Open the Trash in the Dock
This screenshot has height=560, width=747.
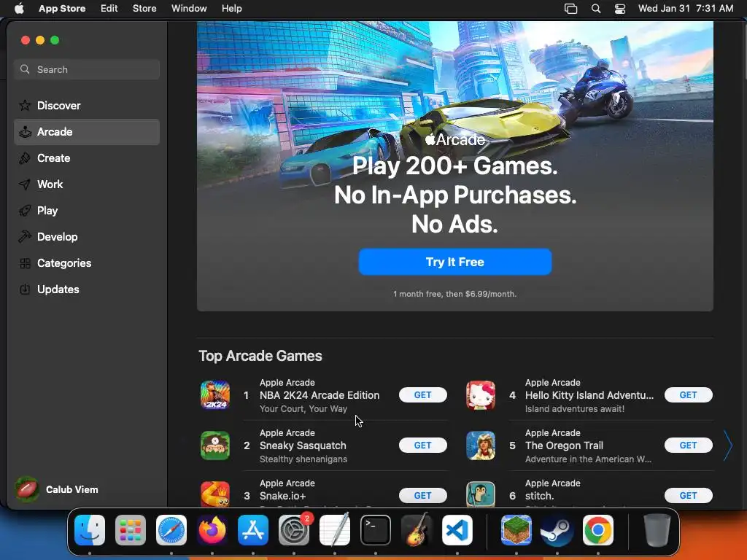[657, 530]
